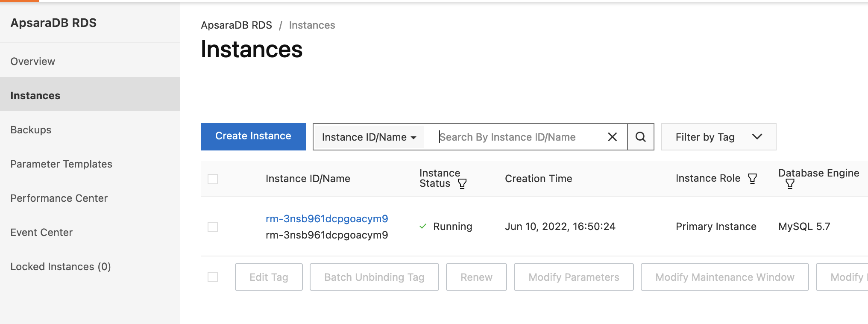Click the Instances page heading
The height and width of the screenshot is (324, 868).
(252, 49)
